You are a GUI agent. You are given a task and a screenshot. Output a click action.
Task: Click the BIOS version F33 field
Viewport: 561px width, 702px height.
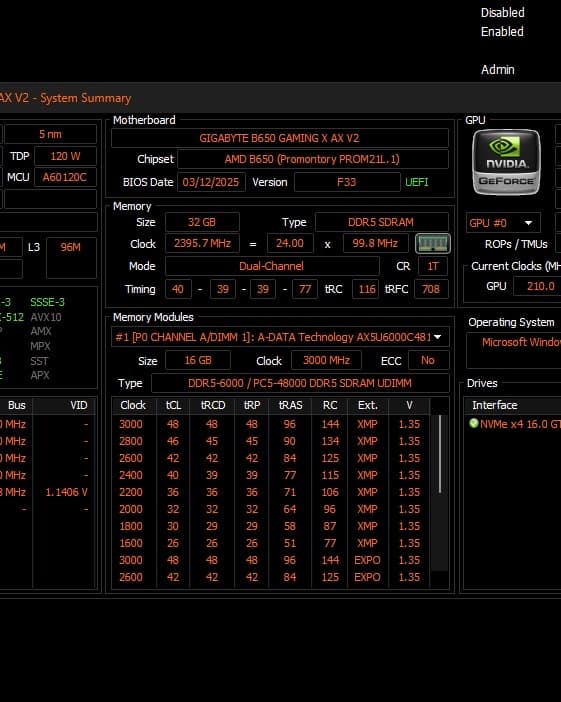347,182
